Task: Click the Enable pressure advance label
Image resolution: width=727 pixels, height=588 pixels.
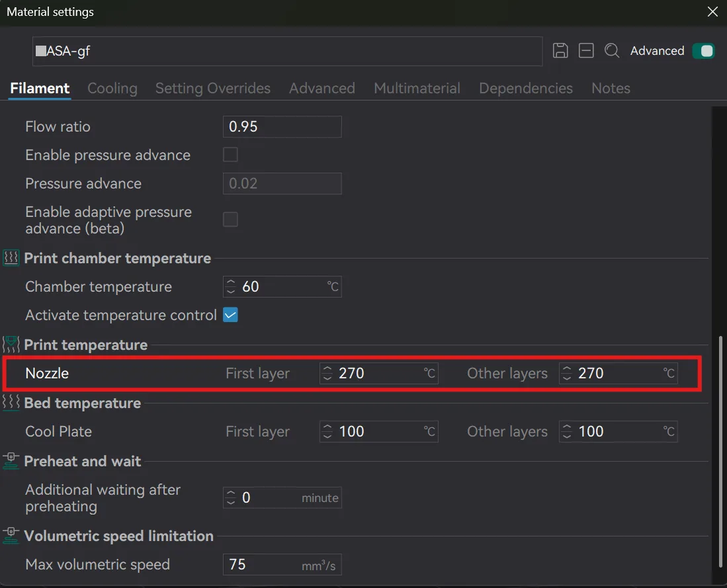Action: tap(108, 155)
